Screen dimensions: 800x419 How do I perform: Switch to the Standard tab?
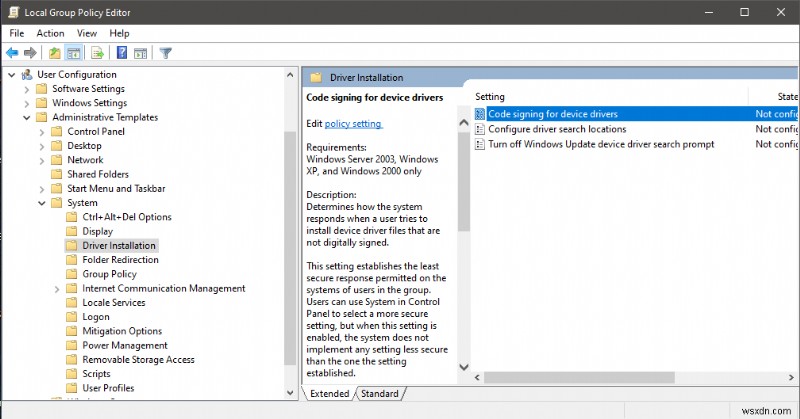[x=379, y=394]
